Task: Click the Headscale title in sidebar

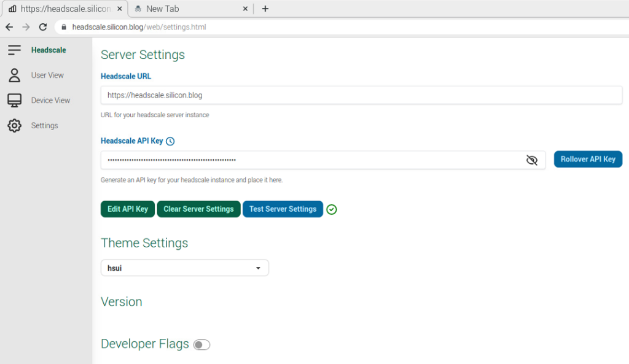Action: (49, 50)
